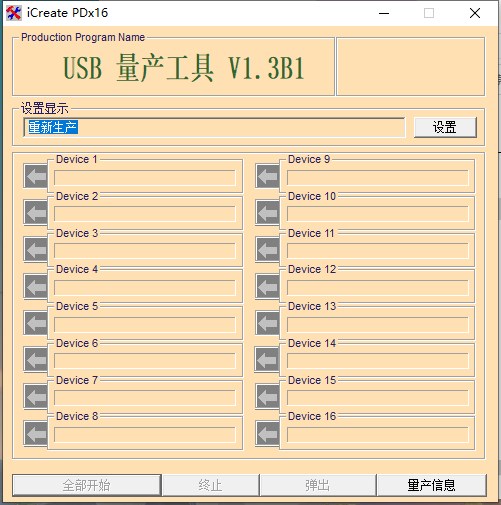Click the arrow icon beside Device 8
This screenshot has width=501, height=505.
(36, 433)
